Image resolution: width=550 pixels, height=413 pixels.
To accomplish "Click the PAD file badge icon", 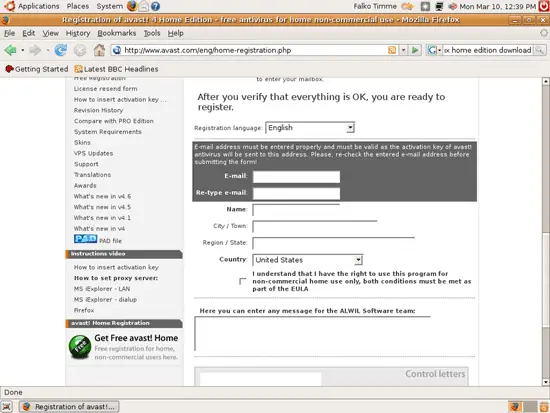I will click(85, 239).
